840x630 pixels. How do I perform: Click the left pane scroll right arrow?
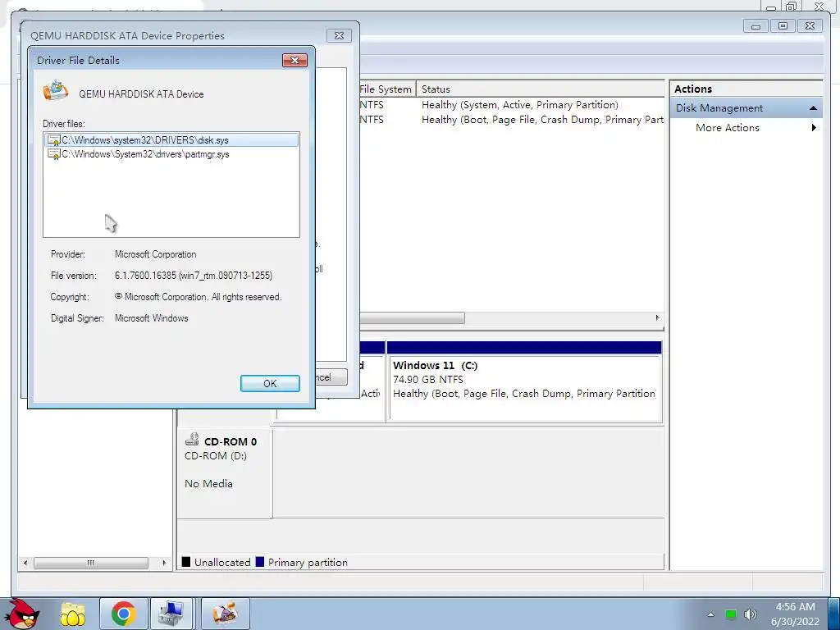(164, 563)
